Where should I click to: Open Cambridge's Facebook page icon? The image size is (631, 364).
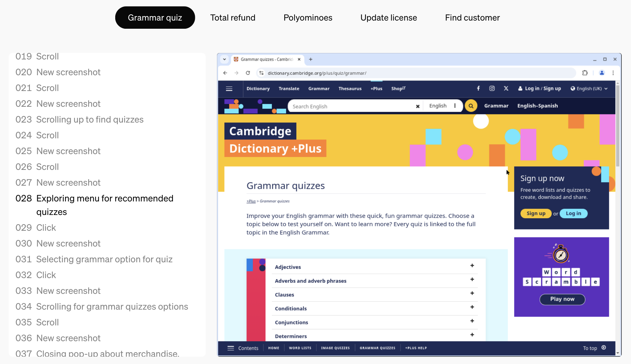coord(478,88)
